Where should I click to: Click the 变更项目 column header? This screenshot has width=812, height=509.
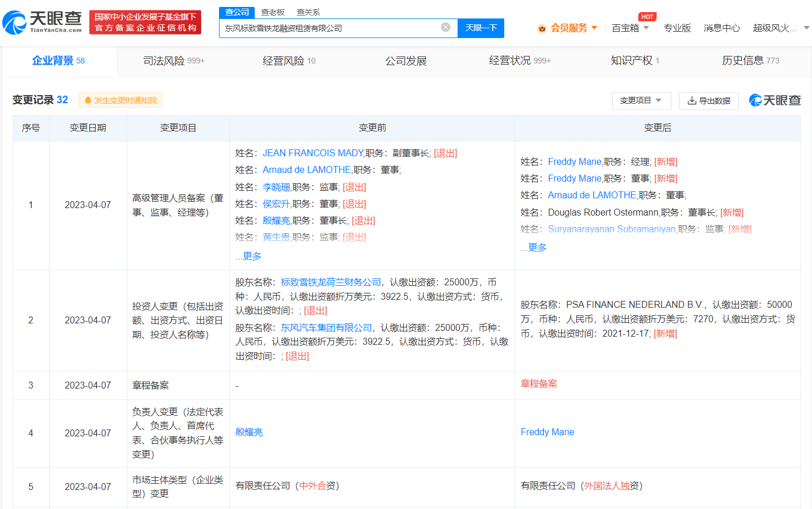pyautogui.click(x=178, y=128)
